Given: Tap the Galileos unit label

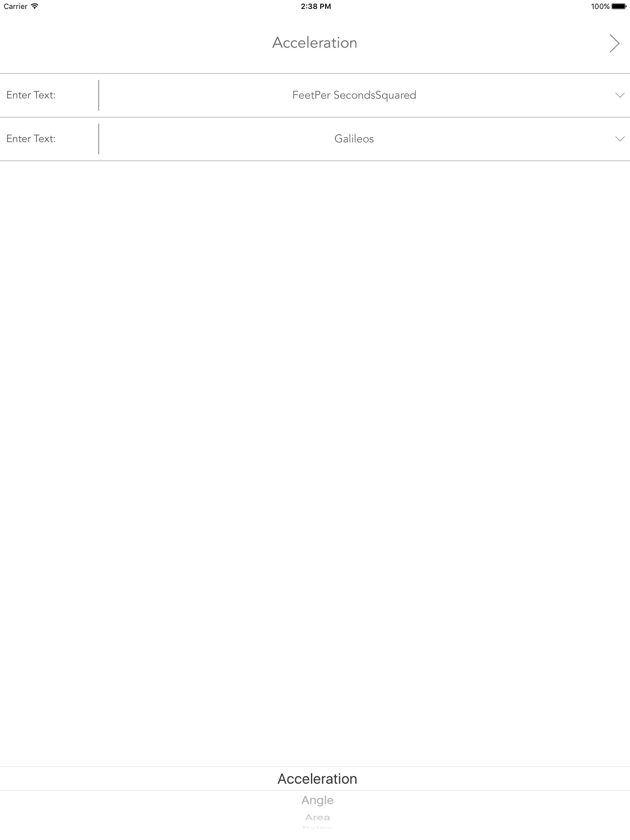Looking at the screenshot, I should coord(354,139).
